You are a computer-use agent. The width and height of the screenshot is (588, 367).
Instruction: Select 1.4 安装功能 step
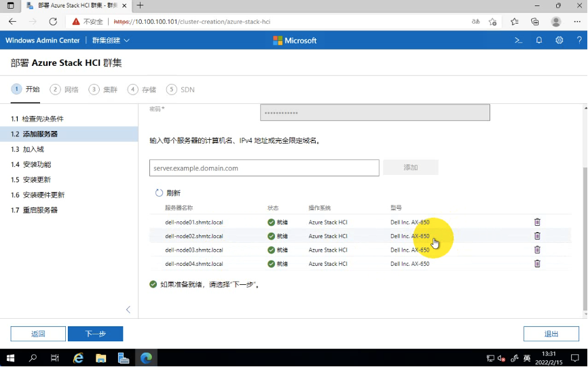click(x=69, y=164)
